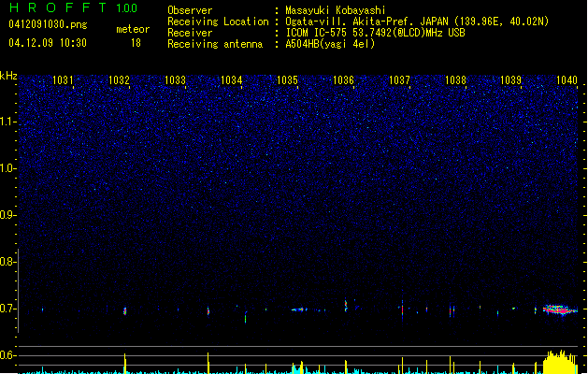Click the 1040 time axis marker
Image resolution: width=588 pixels, height=374 pixels.
[566, 79]
